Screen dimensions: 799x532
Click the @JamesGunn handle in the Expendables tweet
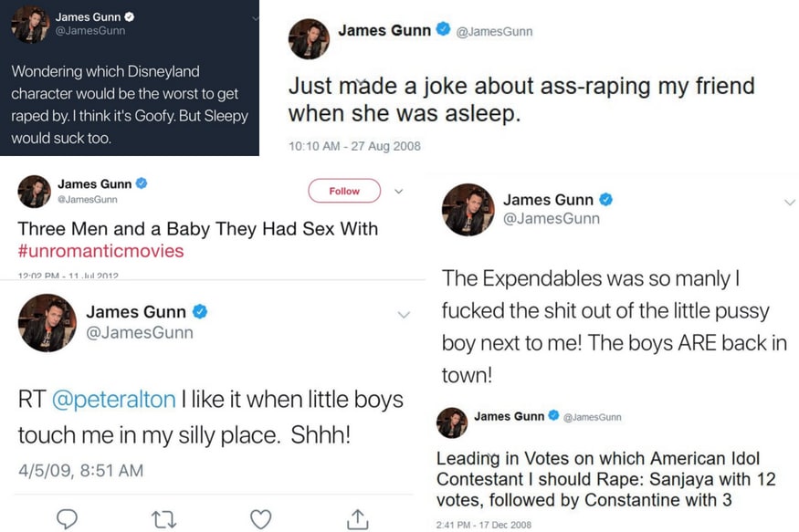click(551, 218)
